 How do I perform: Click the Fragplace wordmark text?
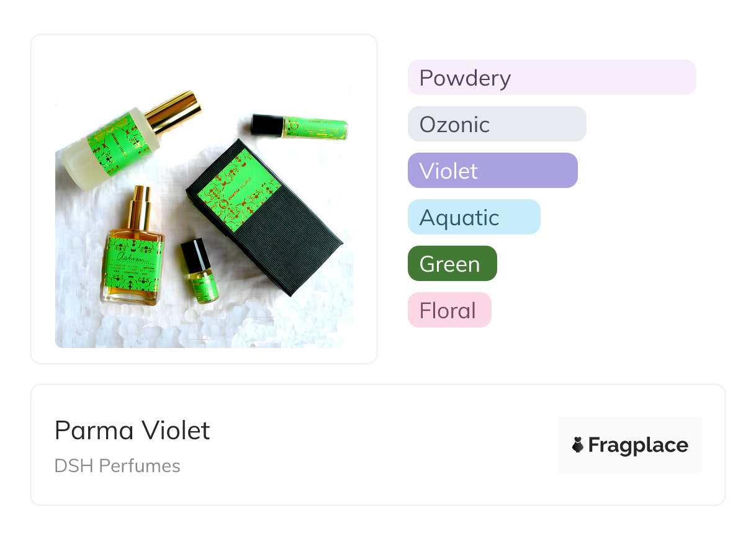[638, 445]
